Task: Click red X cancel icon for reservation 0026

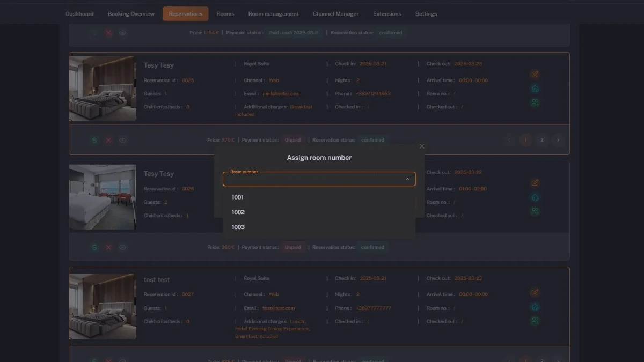Action: pyautogui.click(x=108, y=247)
